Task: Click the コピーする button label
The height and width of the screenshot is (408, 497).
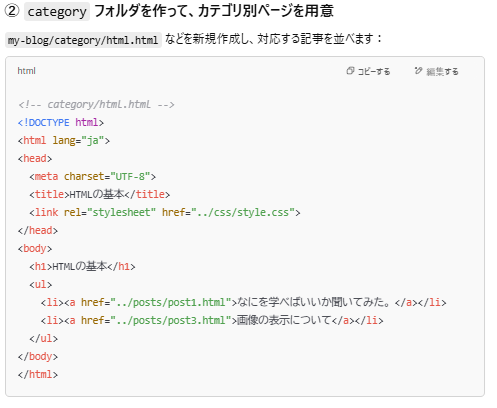Action: click(374, 71)
